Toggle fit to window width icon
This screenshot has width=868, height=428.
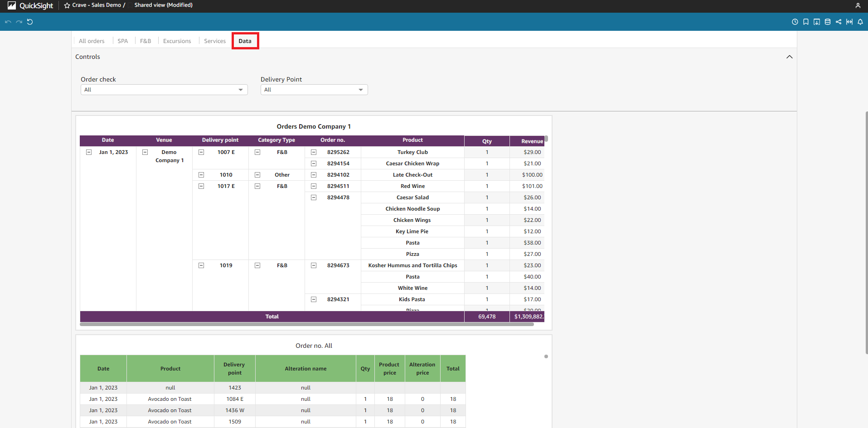tap(849, 22)
